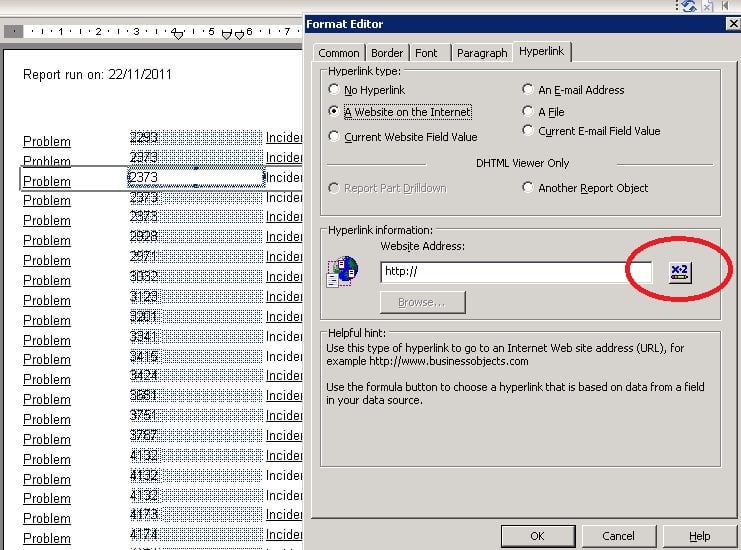
Task: Switch to the Common tab
Action: (x=338, y=53)
